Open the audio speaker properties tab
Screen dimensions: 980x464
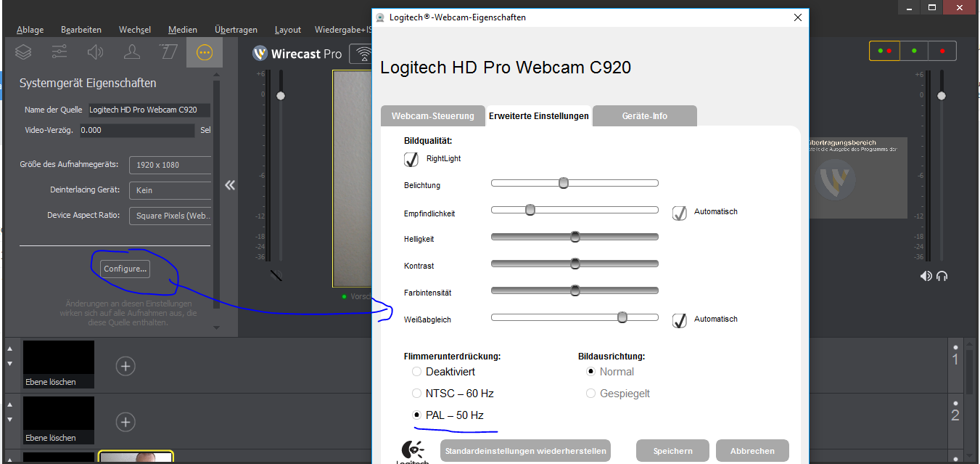click(96, 52)
